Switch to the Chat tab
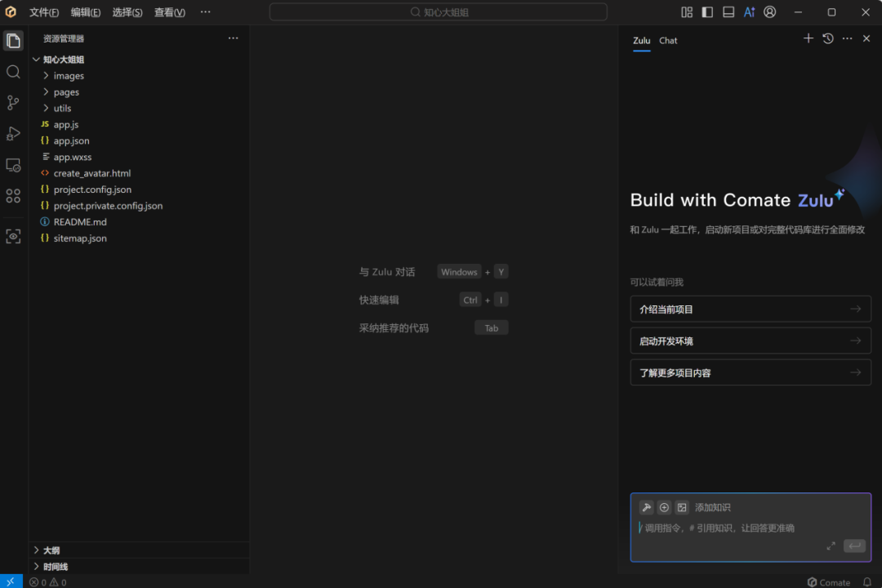882x588 pixels. click(x=668, y=41)
